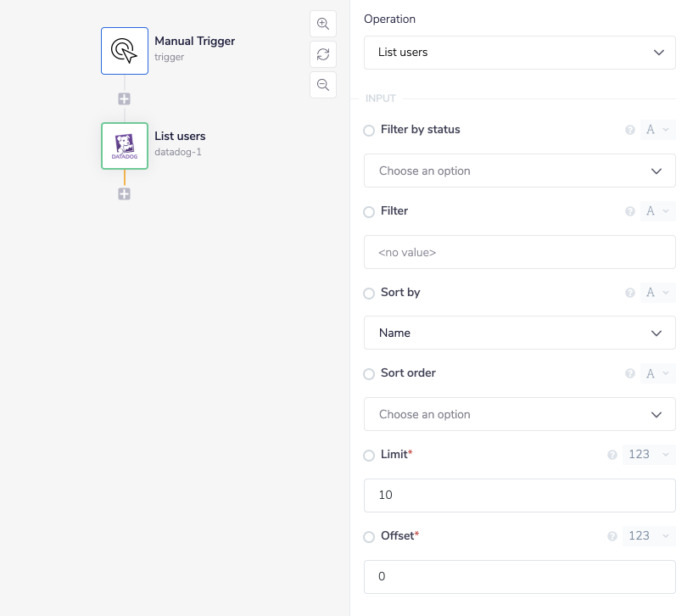Select the Datadog icon on the List users node
Image resolution: width=687 pixels, height=616 pixels.
pyautogui.click(x=124, y=146)
